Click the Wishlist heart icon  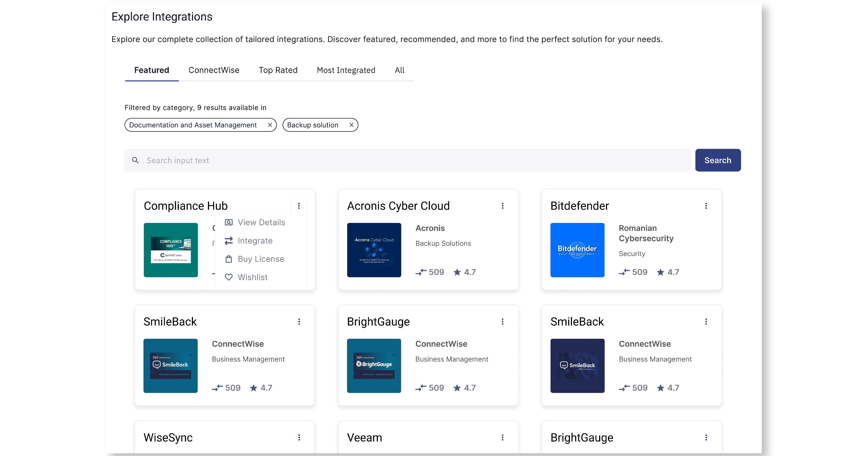click(229, 277)
